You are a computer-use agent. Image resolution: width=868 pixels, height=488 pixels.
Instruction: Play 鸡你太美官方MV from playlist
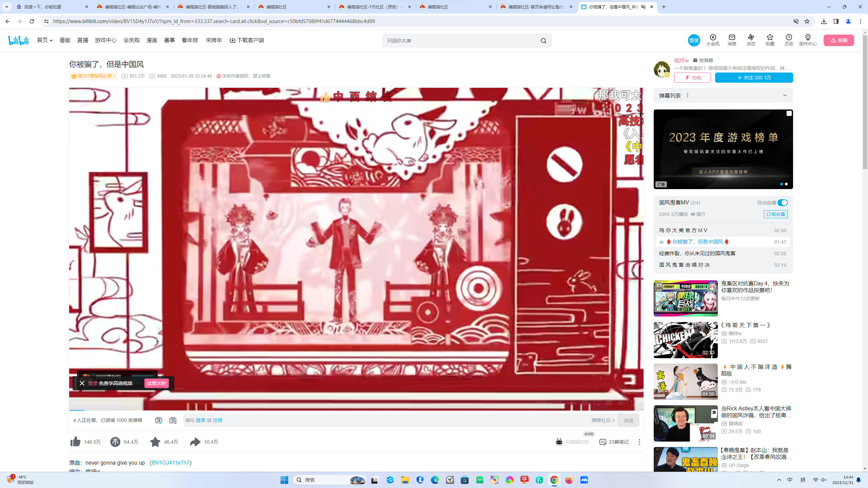723,230
